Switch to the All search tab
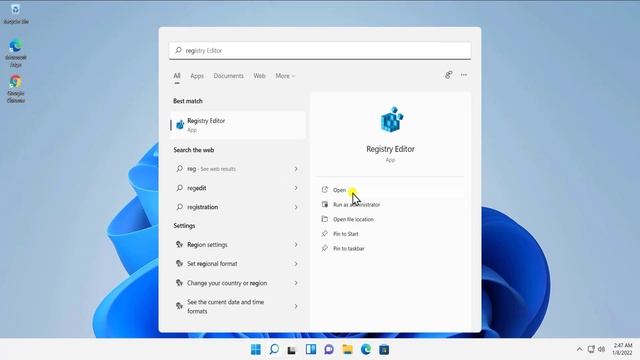The height and width of the screenshot is (360, 640). 177,76
